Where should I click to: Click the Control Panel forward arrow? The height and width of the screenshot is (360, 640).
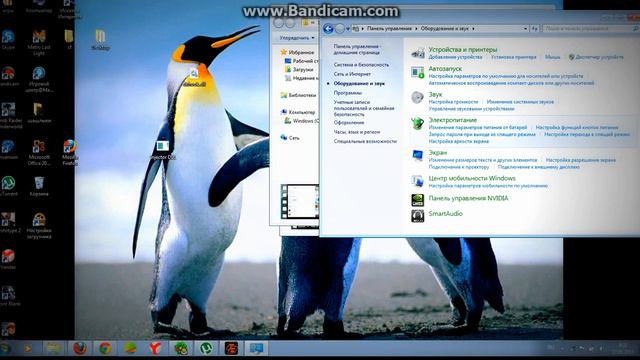tap(340, 29)
